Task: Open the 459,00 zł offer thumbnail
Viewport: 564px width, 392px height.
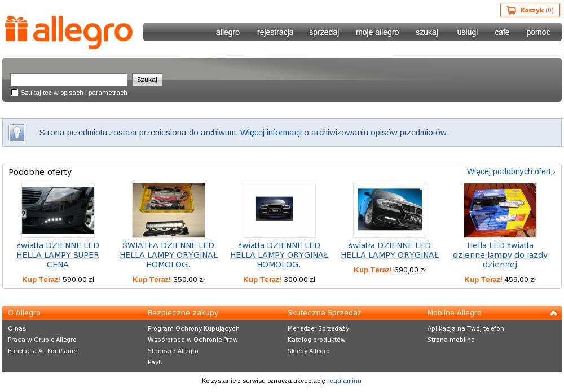Action: tap(500, 210)
